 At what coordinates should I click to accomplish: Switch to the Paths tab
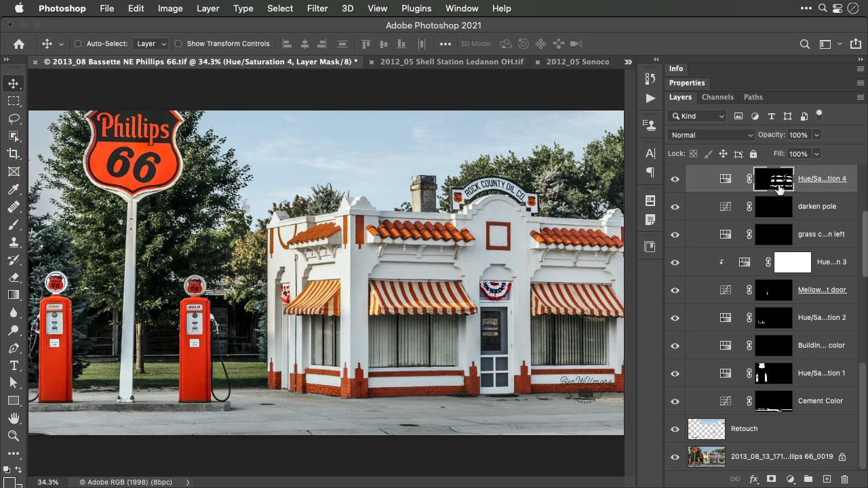pyautogui.click(x=753, y=97)
